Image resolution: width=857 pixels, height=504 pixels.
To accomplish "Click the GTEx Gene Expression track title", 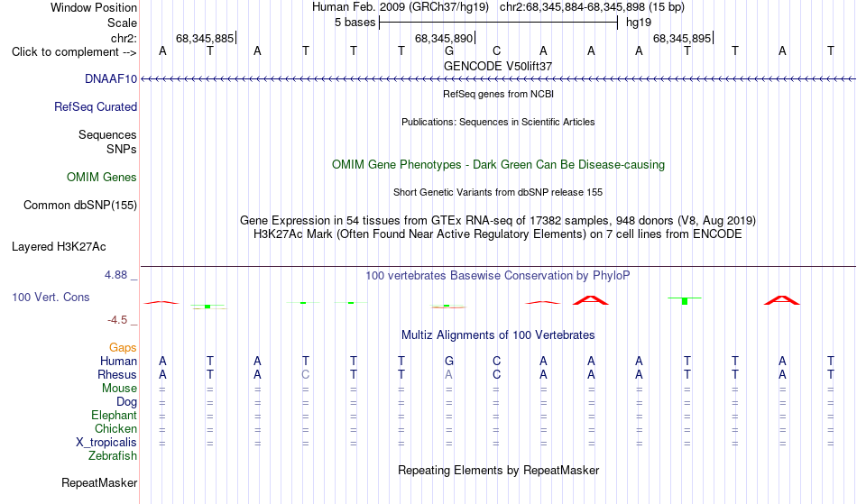I will coord(498,221).
